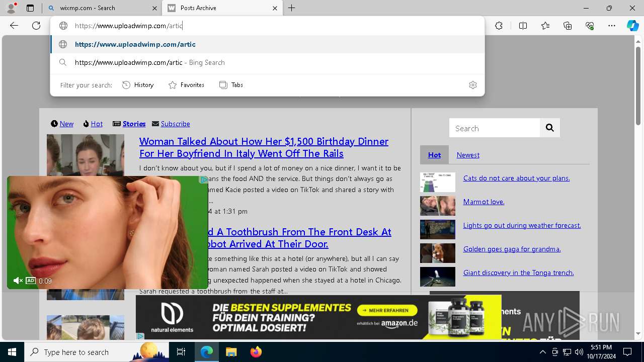644x362 pixels.
Task: Open the Windows Start menu
Action: click(12, 352)
